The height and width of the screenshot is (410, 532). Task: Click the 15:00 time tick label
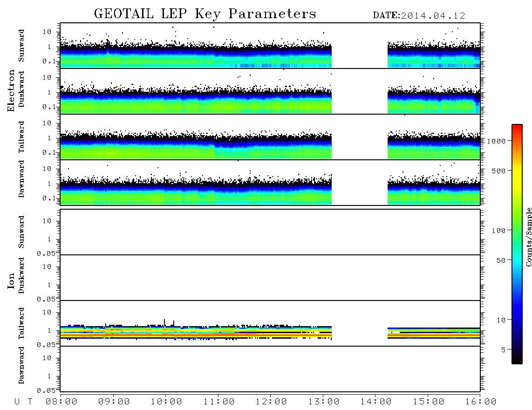[x=429, y=402]
